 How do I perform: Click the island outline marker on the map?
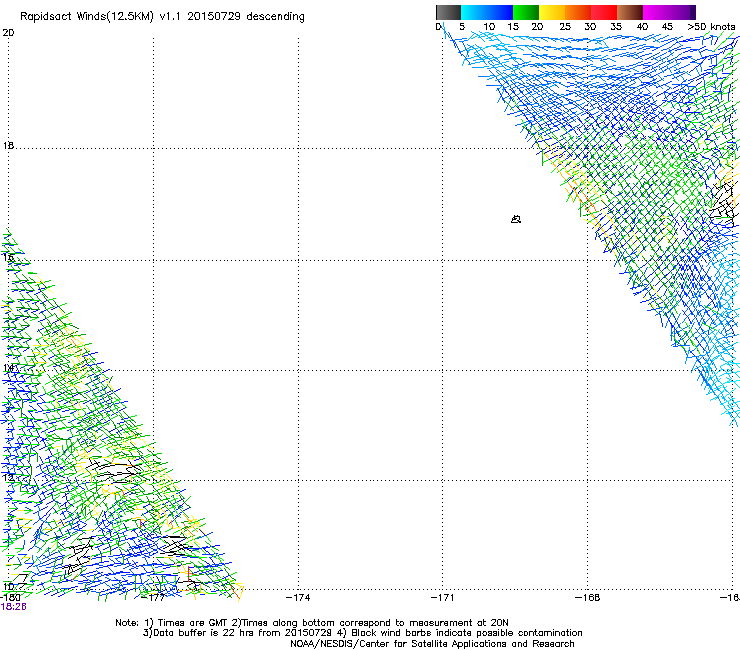(x=516, y=219)
